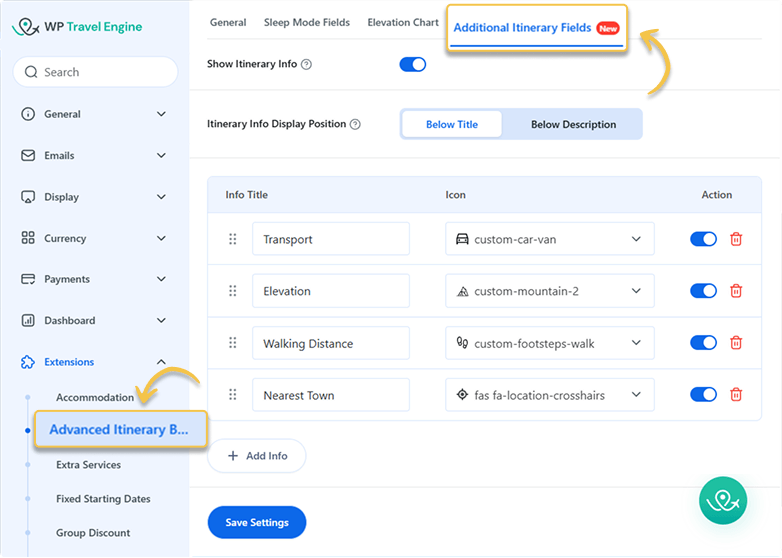Click help icon next to Show Itinerary Info
Viewport: 782px width, 558px height.
tap(307, 64)
